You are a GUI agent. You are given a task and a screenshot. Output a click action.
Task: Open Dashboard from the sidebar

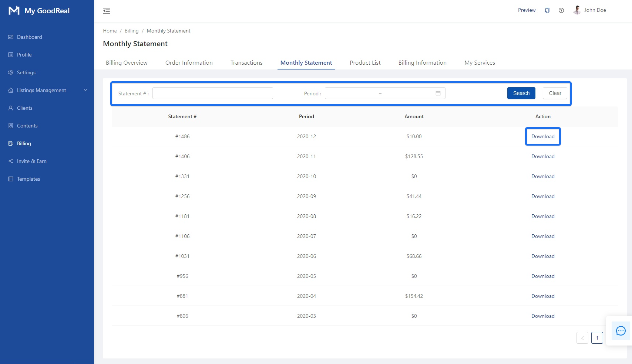(29, 37)
